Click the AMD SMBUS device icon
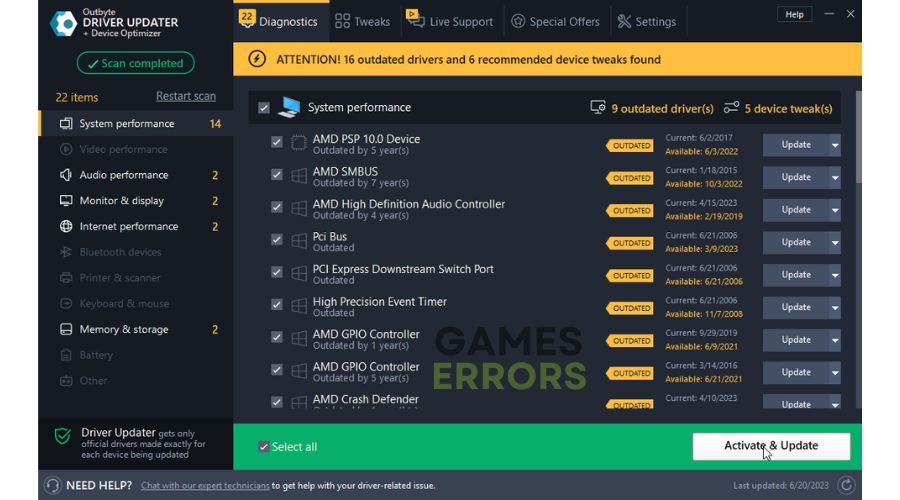The image size is (900, 500). (x=298, y=175)
